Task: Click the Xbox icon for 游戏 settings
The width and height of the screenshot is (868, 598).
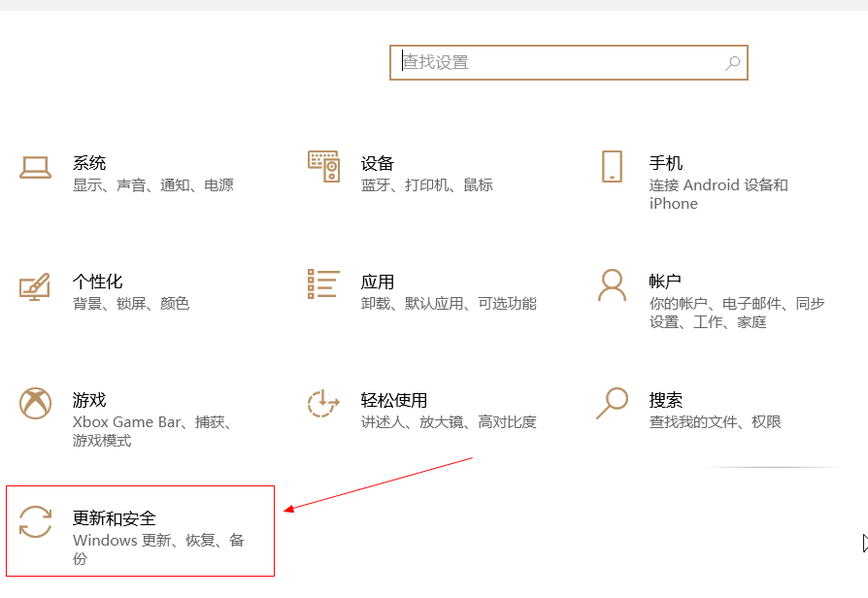Action: coord(36,403)
